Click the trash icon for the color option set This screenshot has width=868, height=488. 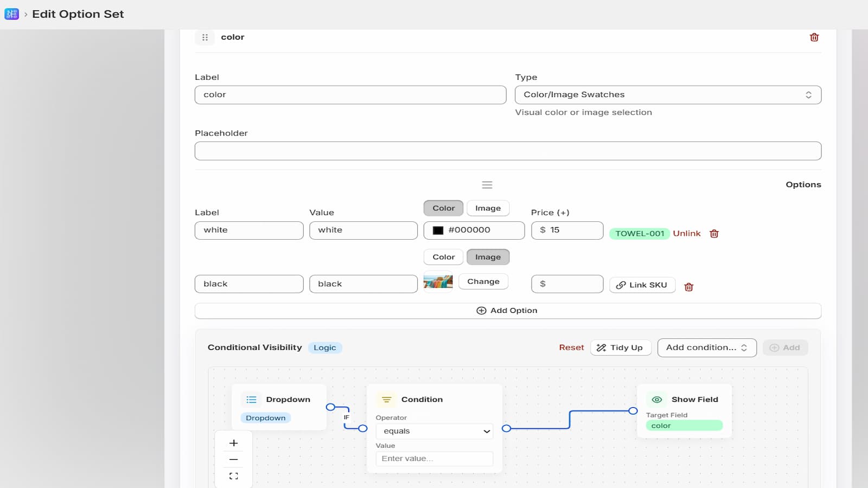(x=814, y=37)
